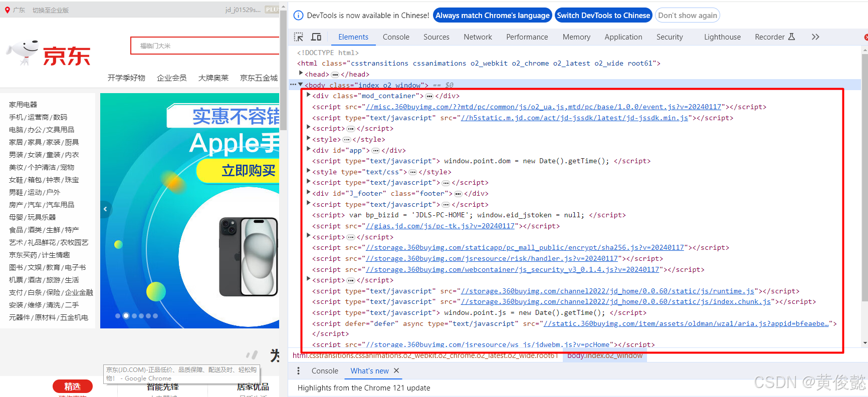This screenshot has width=868, height=397.
Task: Toggle the device toolbar icon
Action: pyautogui.click(x=316, y=37)
